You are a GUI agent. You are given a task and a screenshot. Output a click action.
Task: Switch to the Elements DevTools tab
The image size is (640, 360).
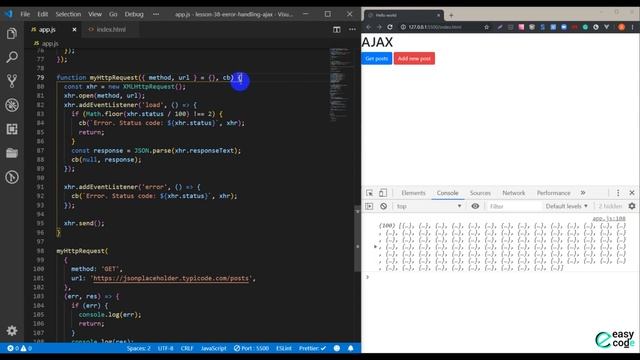[413, 193]
